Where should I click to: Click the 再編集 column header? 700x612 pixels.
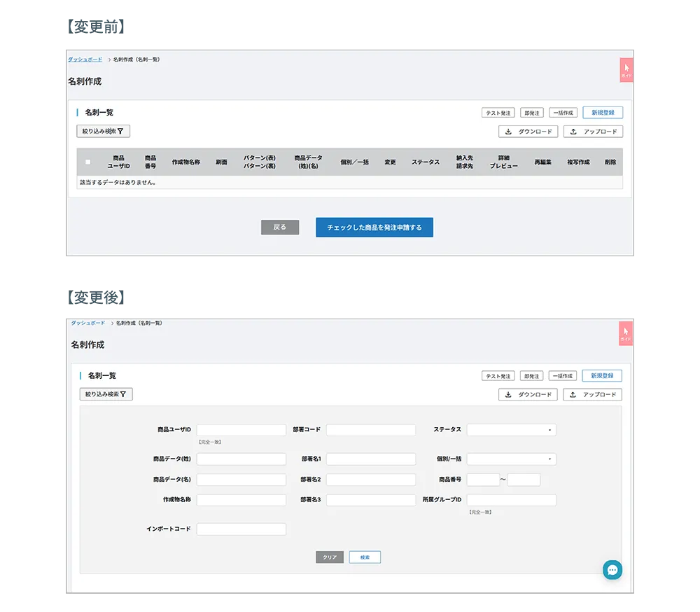coord(543,162)
